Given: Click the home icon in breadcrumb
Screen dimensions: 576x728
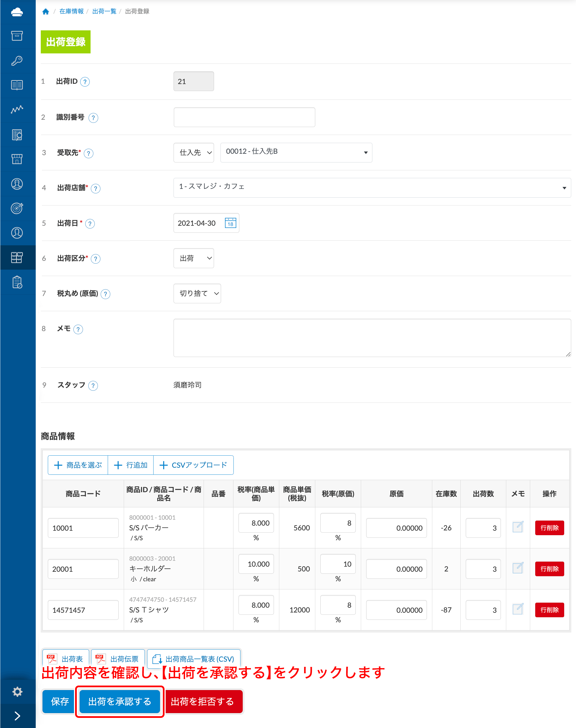Looking at the screenshot, I should click(46, 12).
